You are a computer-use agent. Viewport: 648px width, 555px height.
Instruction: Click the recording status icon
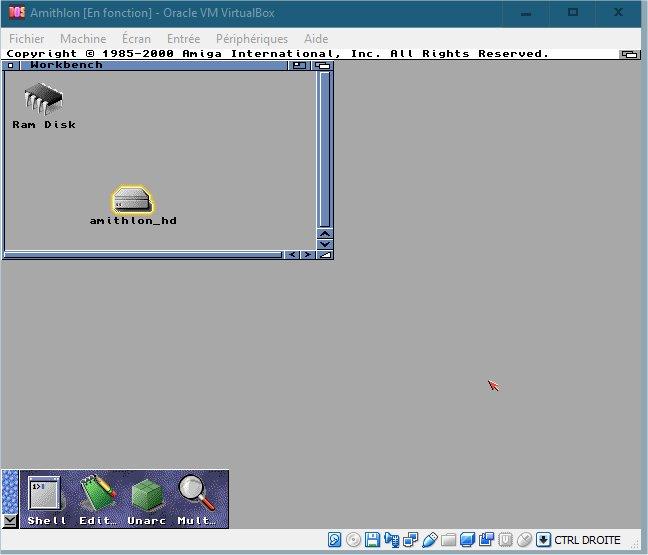(486, 540)
